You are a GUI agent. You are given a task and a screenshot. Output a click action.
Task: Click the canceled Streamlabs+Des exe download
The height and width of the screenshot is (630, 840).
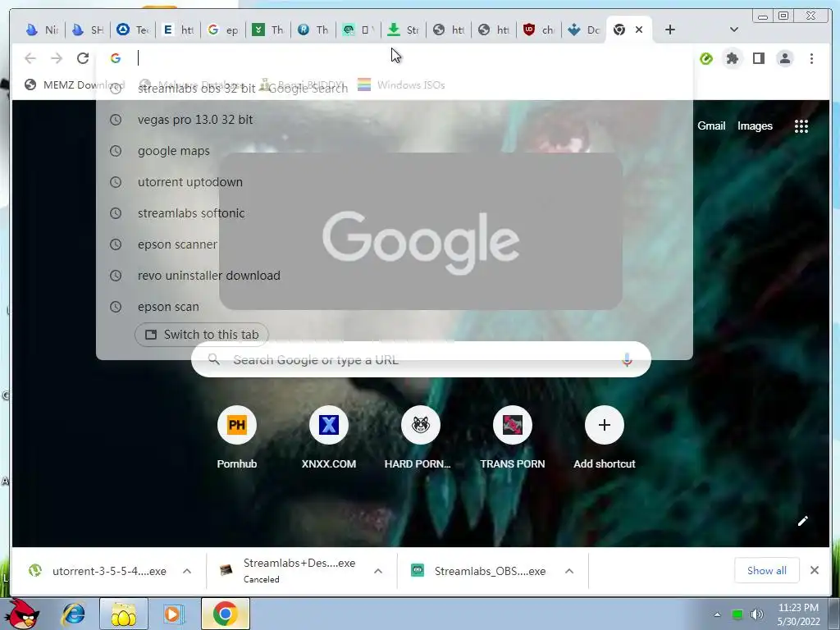point(290,571)
